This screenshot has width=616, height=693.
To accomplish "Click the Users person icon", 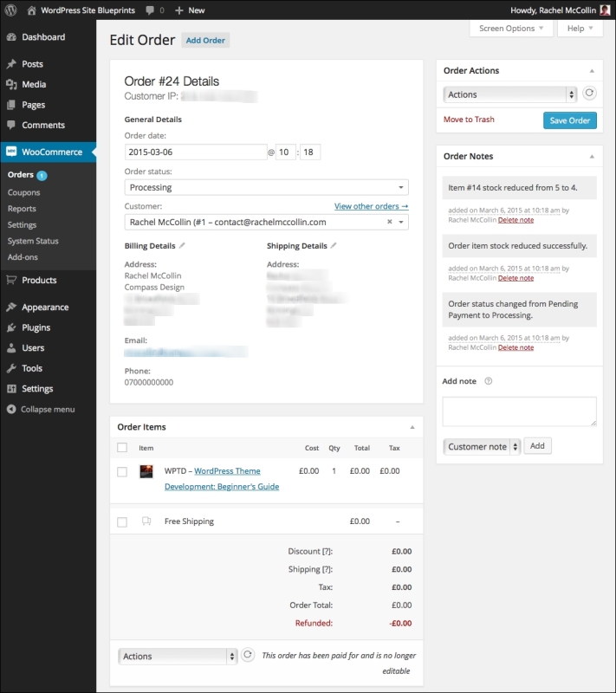I will click(11, 348).
